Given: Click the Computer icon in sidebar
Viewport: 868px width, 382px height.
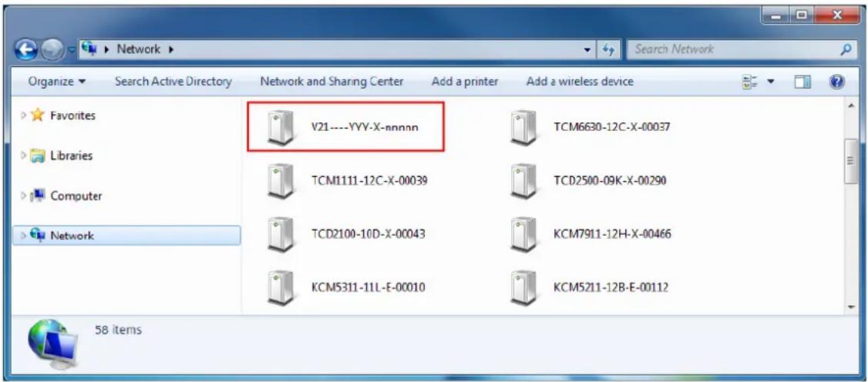Looking at the screenshot, I should [38, 196].
